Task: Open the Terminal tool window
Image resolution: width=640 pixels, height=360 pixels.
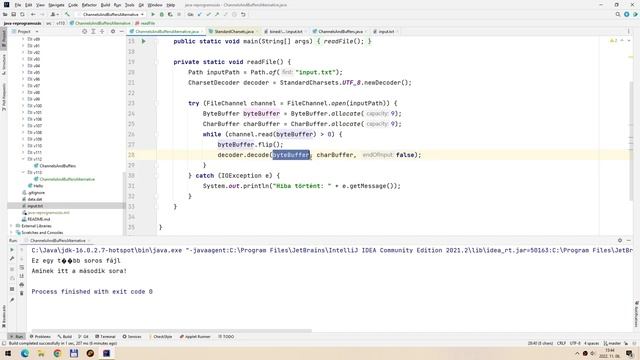Action: tap(105, 337)
